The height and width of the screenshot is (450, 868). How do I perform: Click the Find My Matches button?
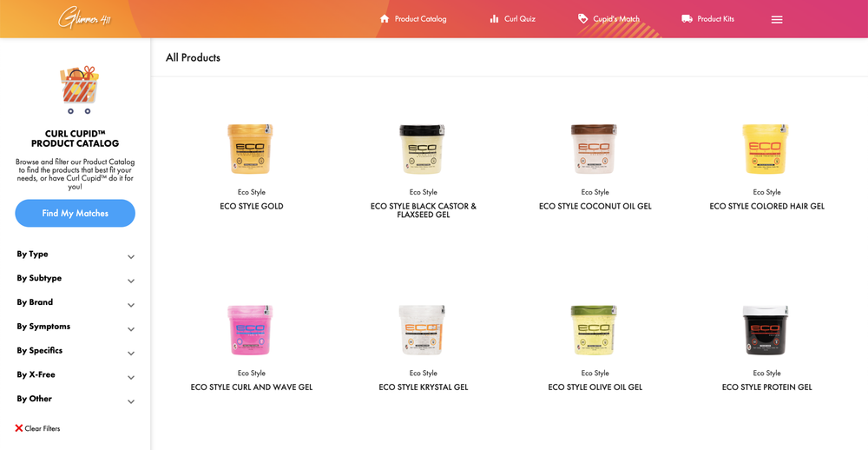76,214
